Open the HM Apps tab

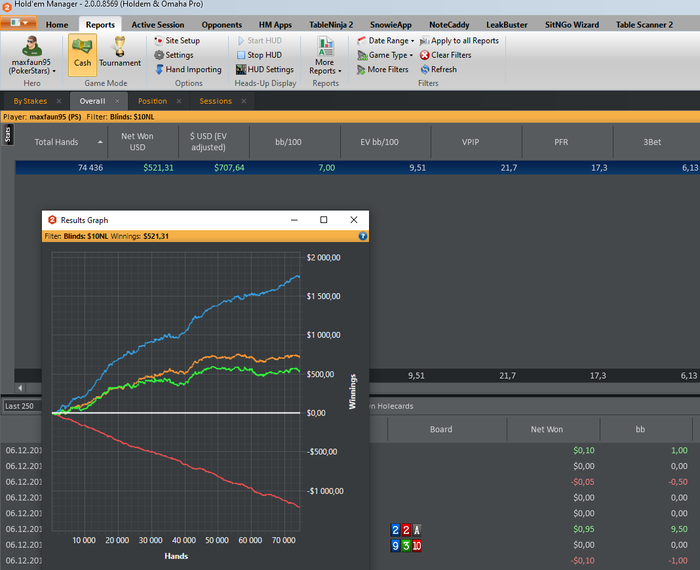coord(275,25)
